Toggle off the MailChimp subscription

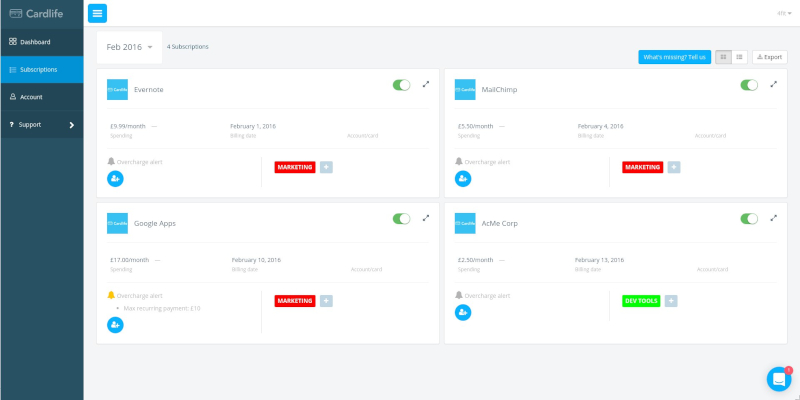point(749,85)
